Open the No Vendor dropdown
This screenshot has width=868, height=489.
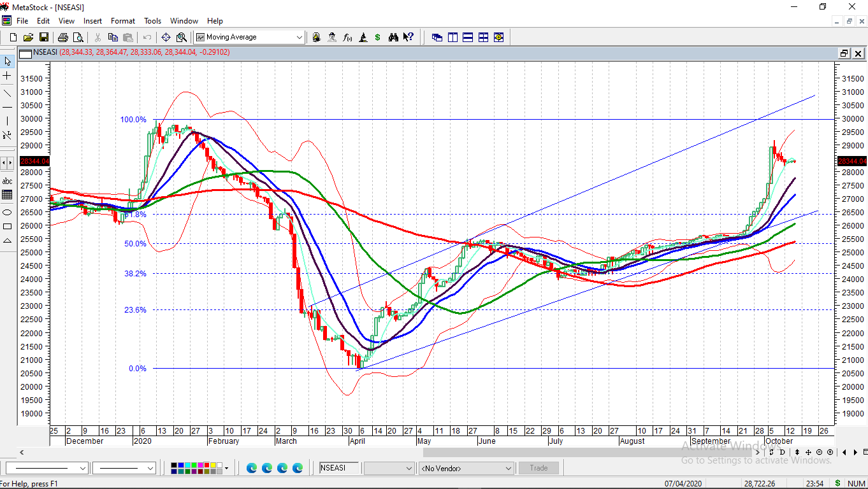pos(508,469)
